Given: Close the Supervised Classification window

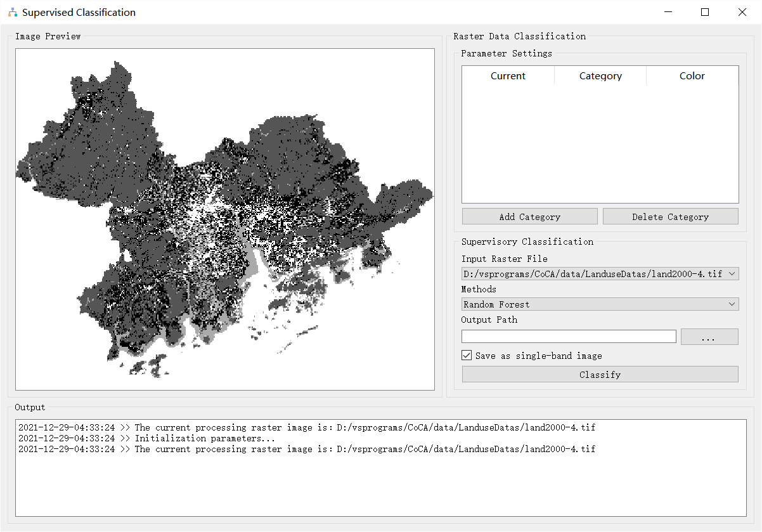Looking at the screenshot, I should click(742, 12).
